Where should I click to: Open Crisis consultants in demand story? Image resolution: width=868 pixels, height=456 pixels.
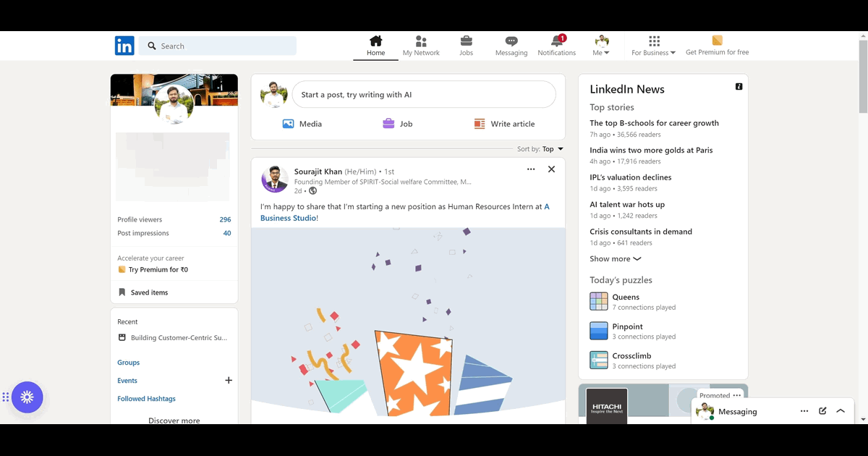(x=641, y=232)
